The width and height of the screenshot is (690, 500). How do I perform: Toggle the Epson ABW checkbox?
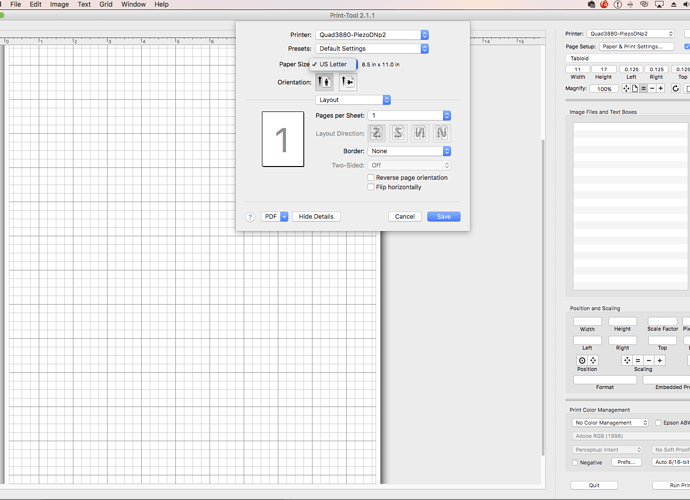tap(658, 423)
